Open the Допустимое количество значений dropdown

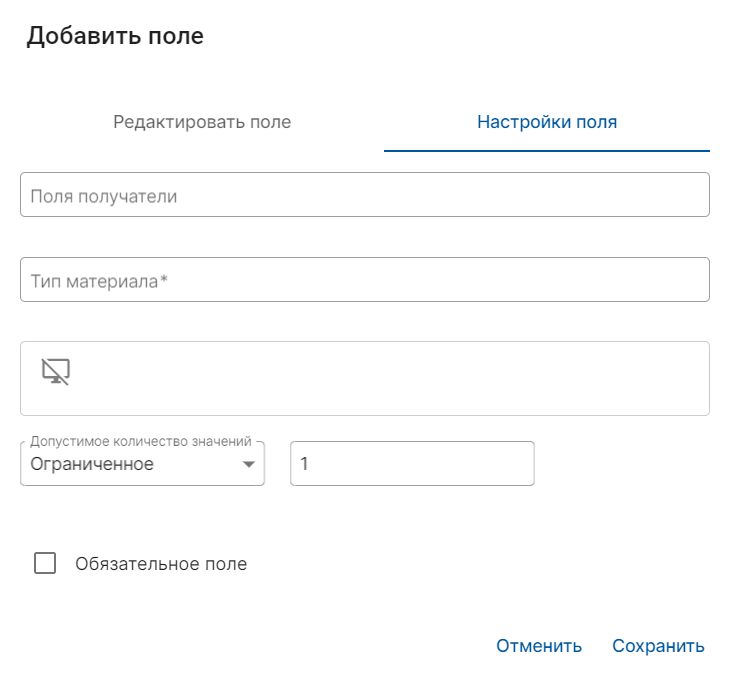pos(142,464)
